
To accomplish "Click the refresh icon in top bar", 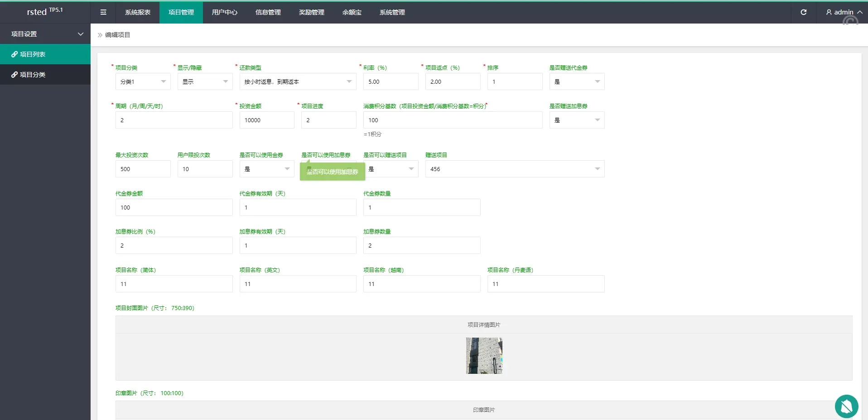I will click(803, 12).
